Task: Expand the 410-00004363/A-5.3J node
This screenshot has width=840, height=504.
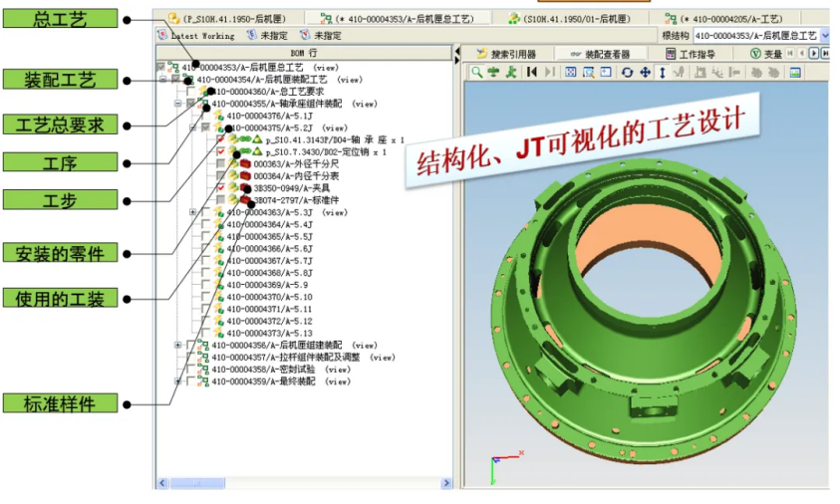Action: 192,212
